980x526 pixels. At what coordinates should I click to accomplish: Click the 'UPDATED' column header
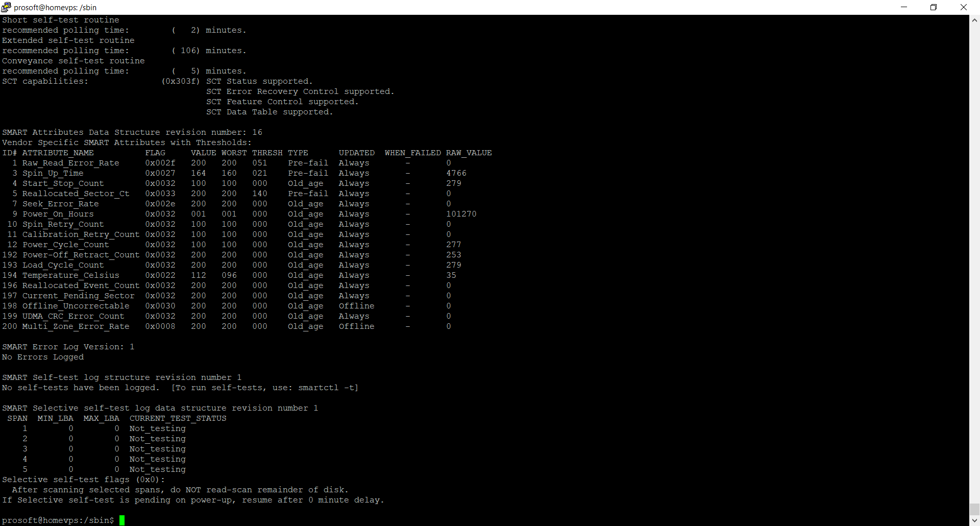[x=357, y=153]
